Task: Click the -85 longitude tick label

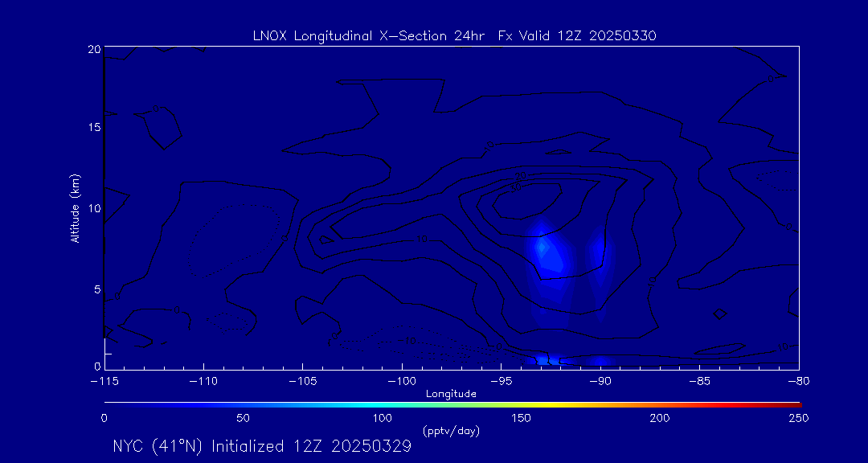Action: pyautogui.click(x=700, y=382)
